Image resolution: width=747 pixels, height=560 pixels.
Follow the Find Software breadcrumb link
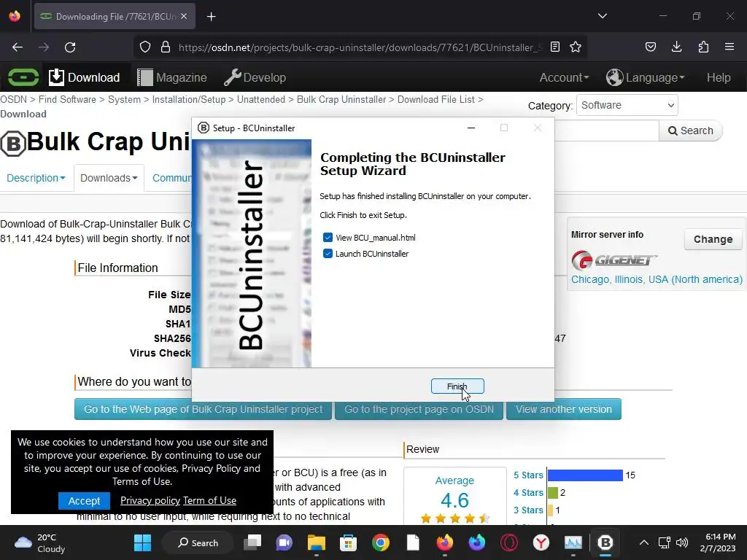point(67,99)
